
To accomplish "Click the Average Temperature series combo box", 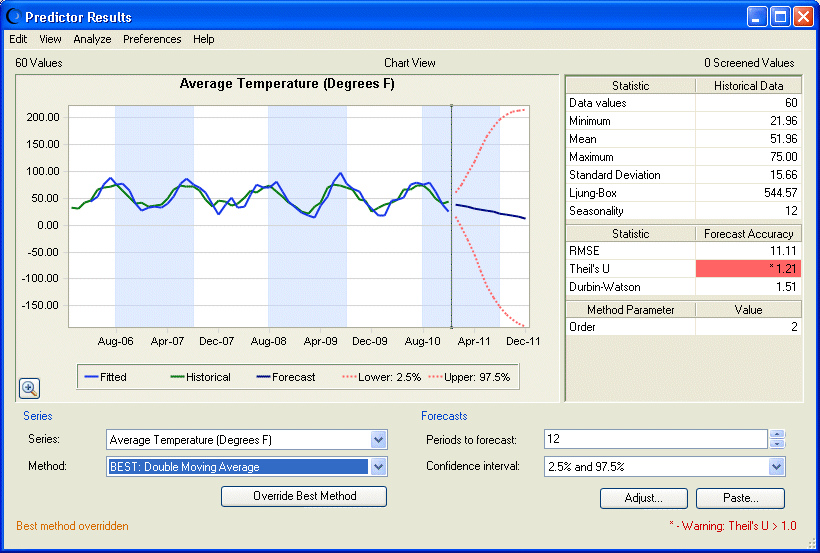I will [246, 439].
